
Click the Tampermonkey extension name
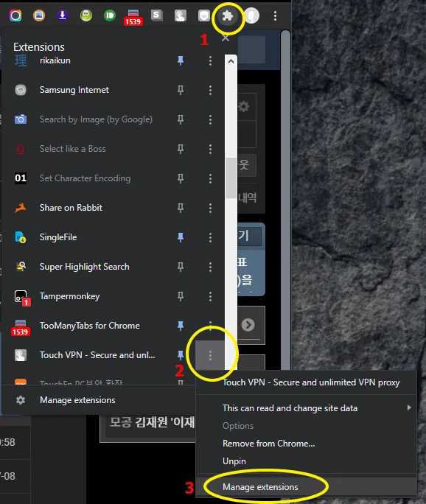click(x=69, y=296)
